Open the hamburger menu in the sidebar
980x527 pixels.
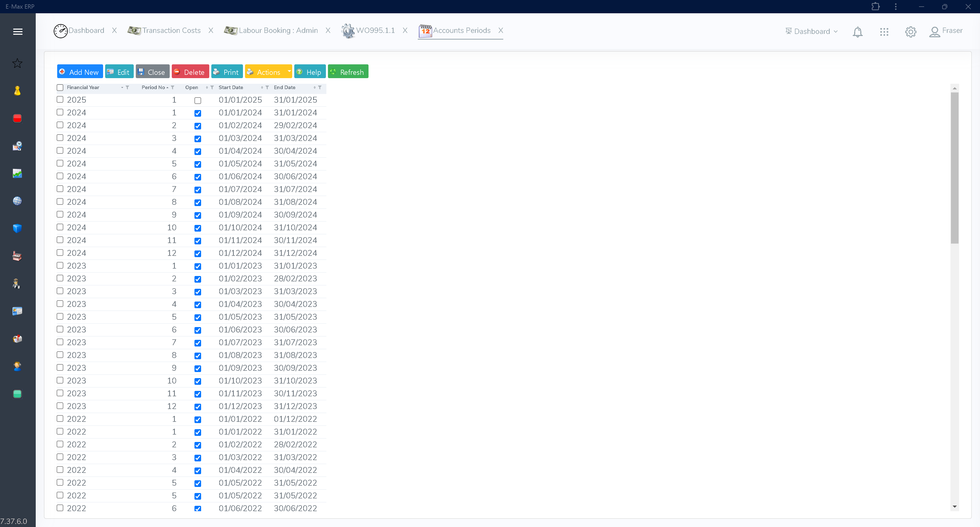[18, 32]
